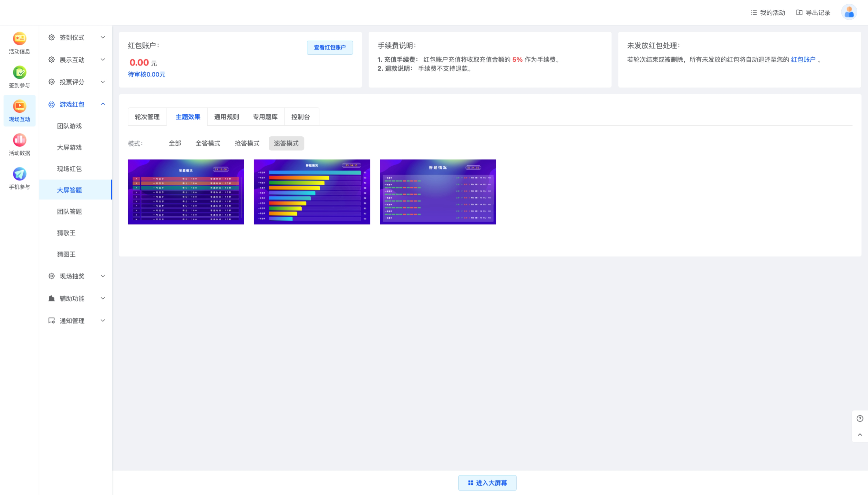Open 猜歌王 submenu item
This screenshot has height=495, width=868.
pyautogui.click(x=76, y=233)
